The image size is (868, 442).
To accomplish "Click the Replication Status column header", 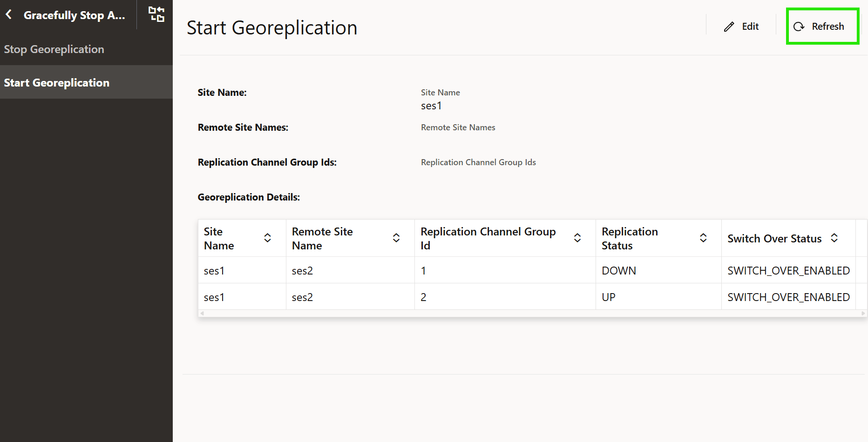I will click(x=658, y=238).
